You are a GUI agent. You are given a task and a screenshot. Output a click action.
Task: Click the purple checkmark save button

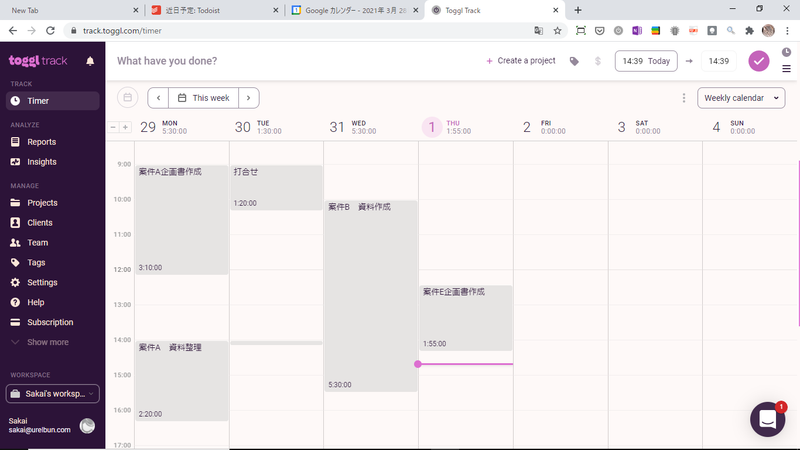click(x=759, y=61)
